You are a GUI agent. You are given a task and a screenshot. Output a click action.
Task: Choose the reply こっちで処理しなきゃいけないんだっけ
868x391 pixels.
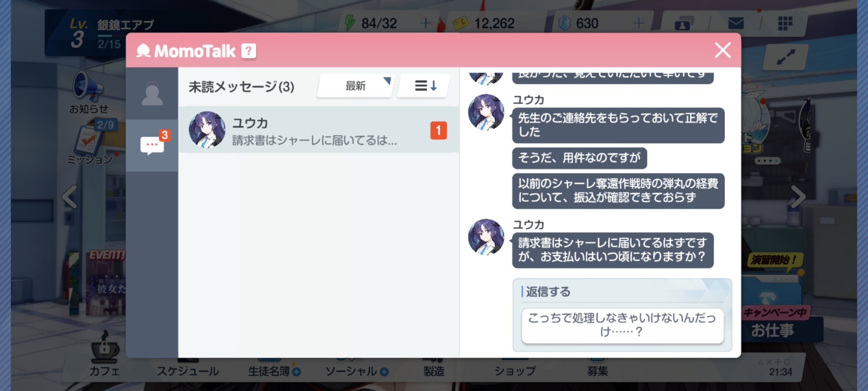click(x=622, y=325)
